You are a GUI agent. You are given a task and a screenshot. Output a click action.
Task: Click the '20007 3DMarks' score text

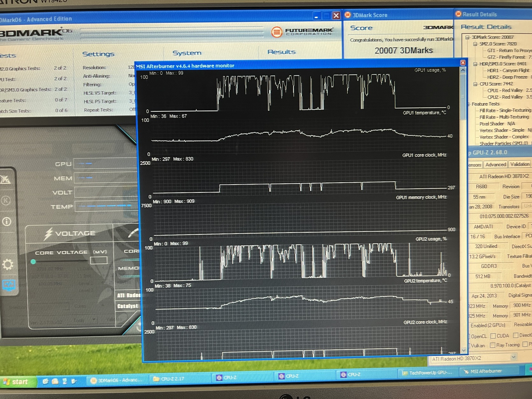[x=403, y=51]
